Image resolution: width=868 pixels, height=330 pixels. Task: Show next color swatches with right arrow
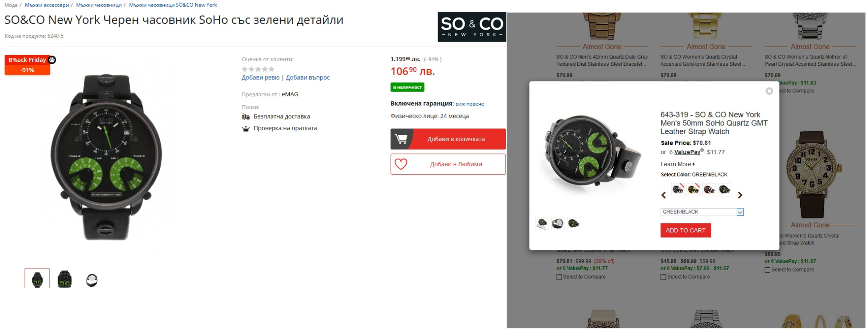[740, 195]
